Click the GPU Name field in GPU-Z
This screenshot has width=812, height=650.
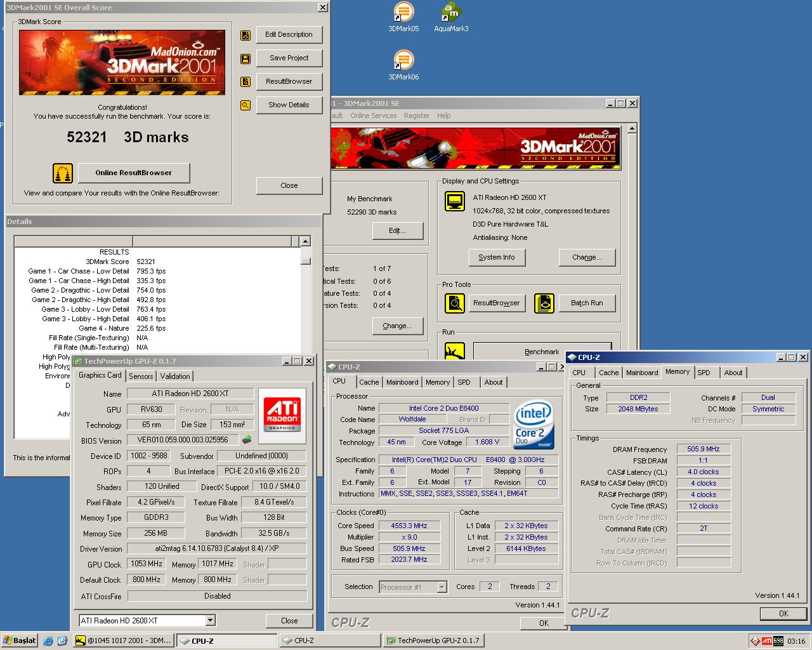pyautogui.click(x=190, y=394)
